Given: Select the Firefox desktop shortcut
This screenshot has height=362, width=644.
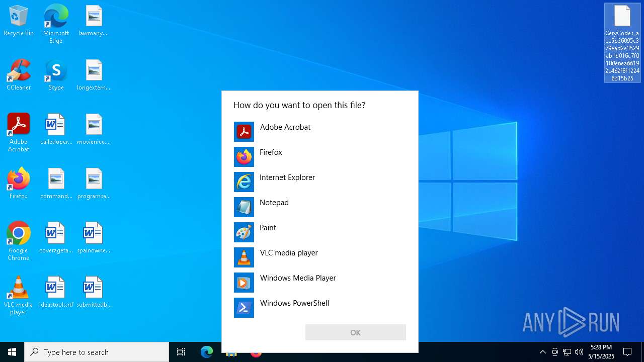Looking at the screenshot, I should (x=19, y=184).
